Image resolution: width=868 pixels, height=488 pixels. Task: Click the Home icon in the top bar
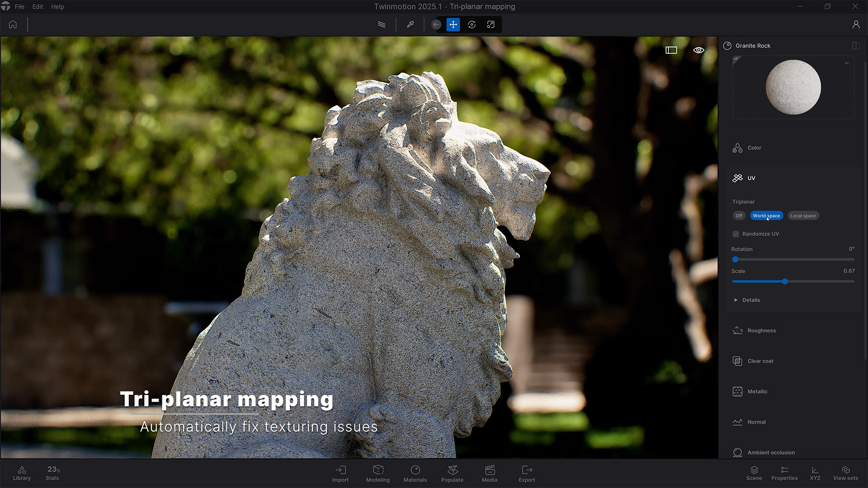[13, 24]
